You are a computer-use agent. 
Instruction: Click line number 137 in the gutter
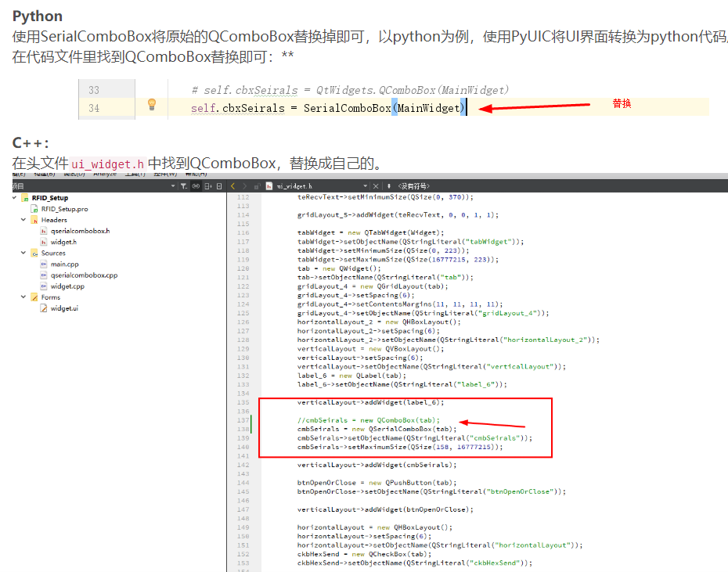coord(243,420)
